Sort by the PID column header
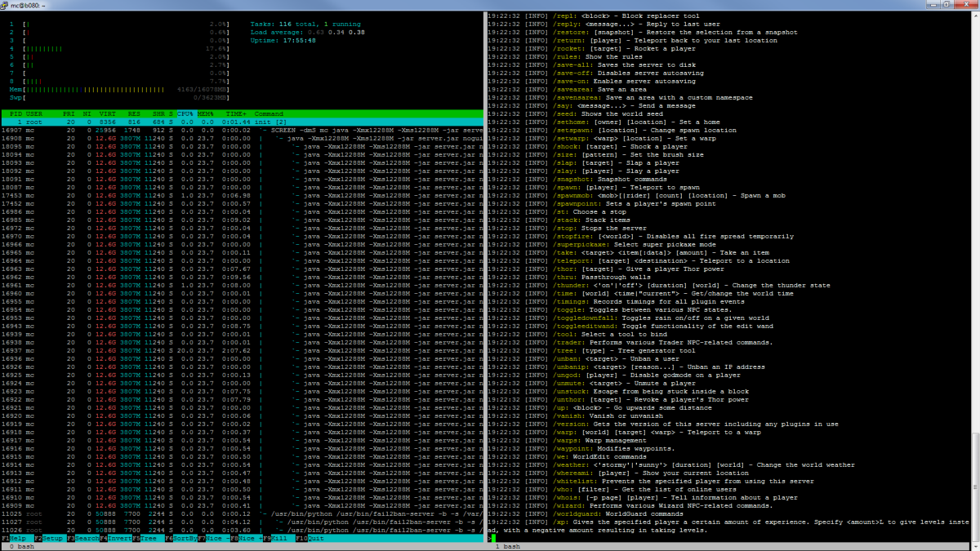The height and width of the screenshot is (551, 980). click(x=15, y=114)
